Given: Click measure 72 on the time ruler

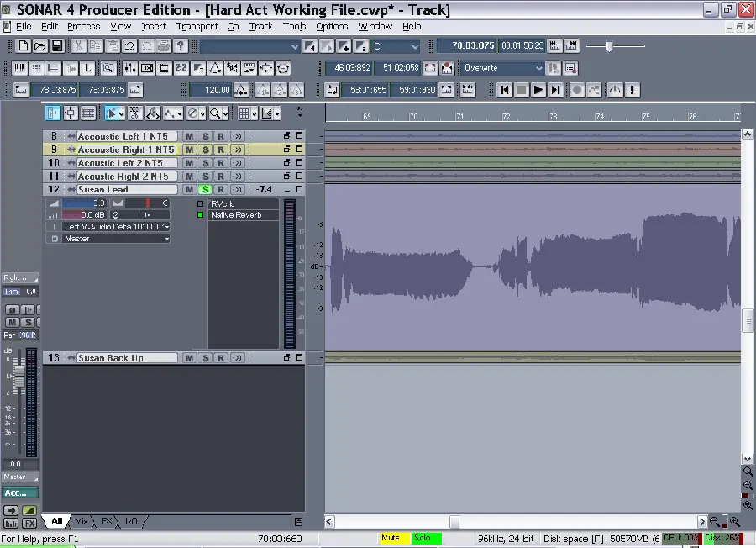Looking at the screenshot, I should tap(506, 116).
